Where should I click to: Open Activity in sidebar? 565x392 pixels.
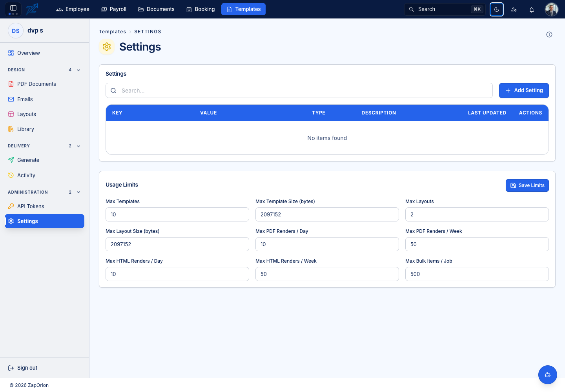pos(44,175)
